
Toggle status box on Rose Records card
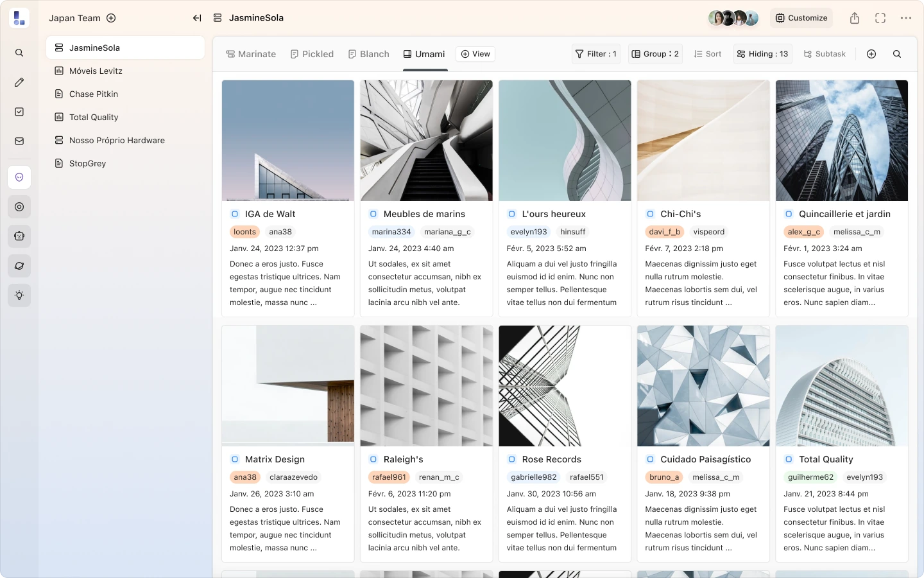pos(512,459)
